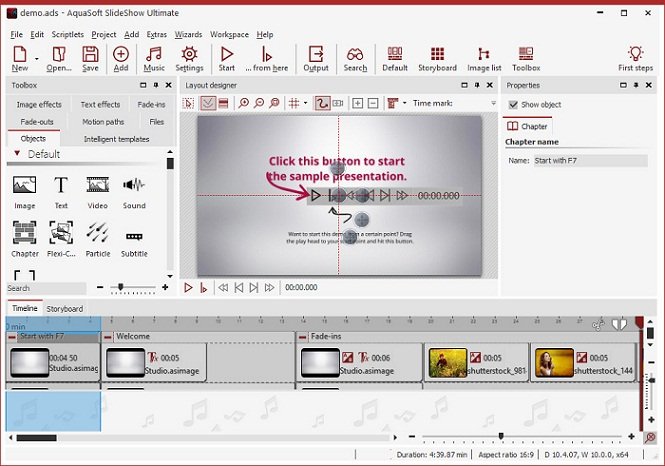This screenshot has width=665, height=466.
Task: Zoom in the Layout designer view
Action: click(x=243, y=103)
